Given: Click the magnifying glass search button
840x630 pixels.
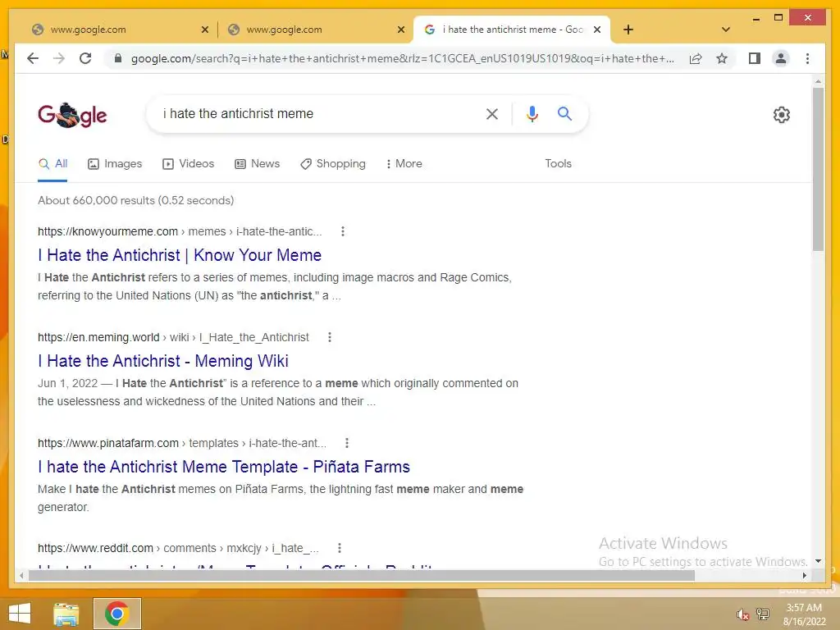Looking at the screenshot, I should [x=564, y=113].
